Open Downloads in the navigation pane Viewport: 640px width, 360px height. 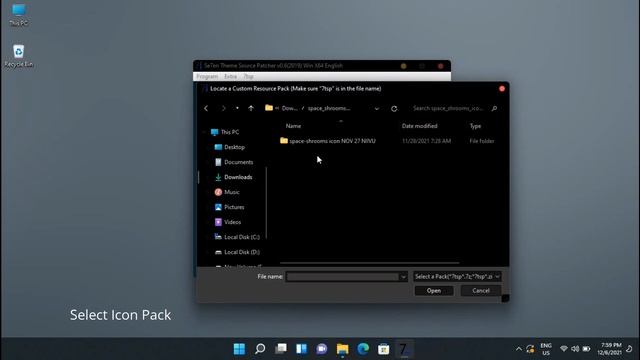click(x=233, y=177)
